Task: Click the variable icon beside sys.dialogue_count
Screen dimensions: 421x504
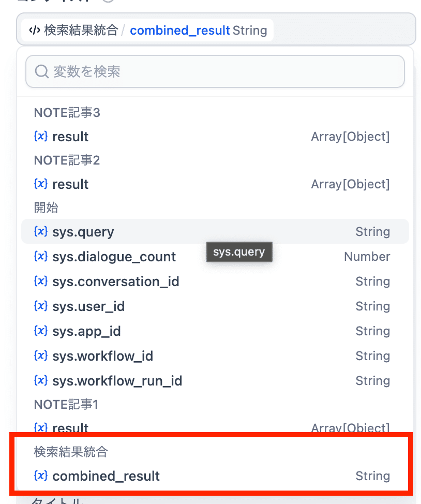Action: click(x=41, y=257)
